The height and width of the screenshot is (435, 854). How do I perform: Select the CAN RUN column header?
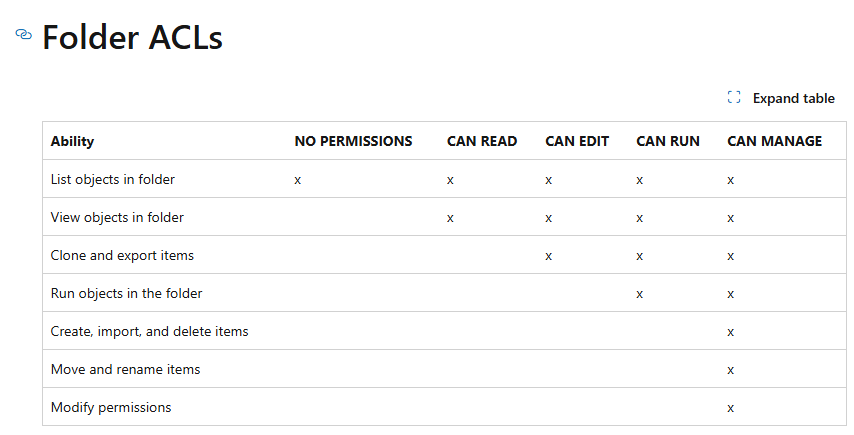point(668,141)
